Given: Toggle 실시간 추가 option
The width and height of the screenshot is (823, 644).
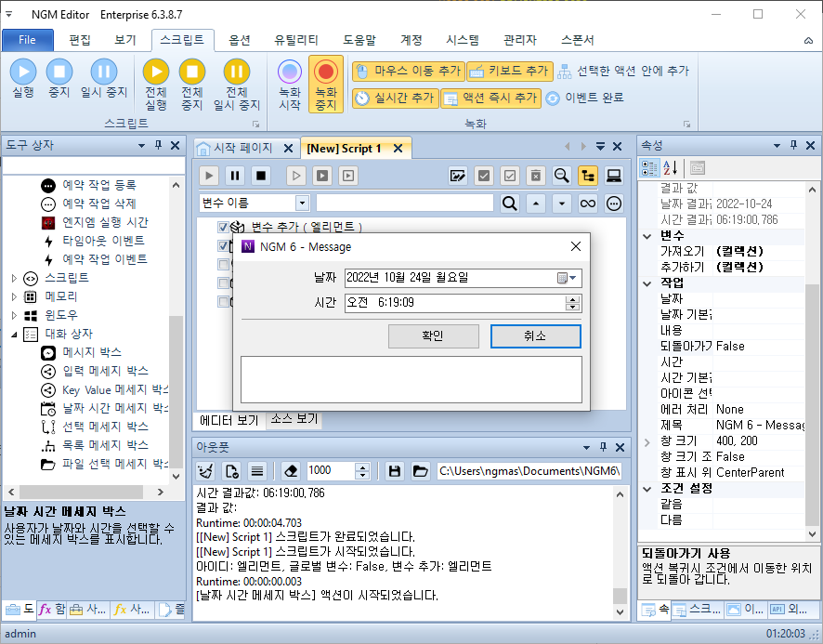Looking at the screenshot, I should click(395, 98).
